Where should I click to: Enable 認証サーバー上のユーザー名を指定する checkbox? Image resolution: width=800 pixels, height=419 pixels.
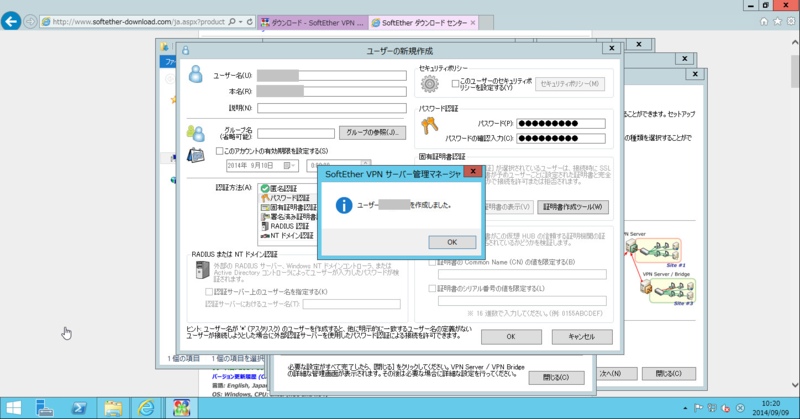(x=209, y=292)
